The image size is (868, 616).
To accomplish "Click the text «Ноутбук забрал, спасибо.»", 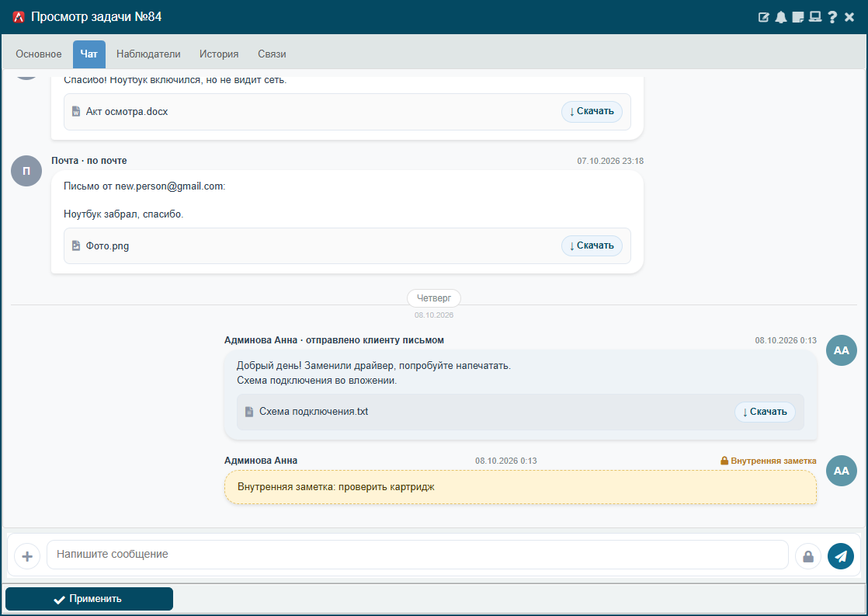I will click(x=123, y=214).
